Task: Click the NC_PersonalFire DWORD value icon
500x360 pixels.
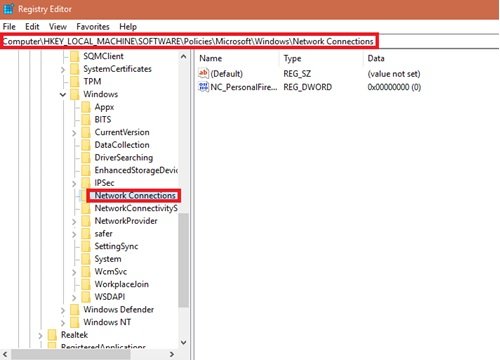Action: pos(203,87)
